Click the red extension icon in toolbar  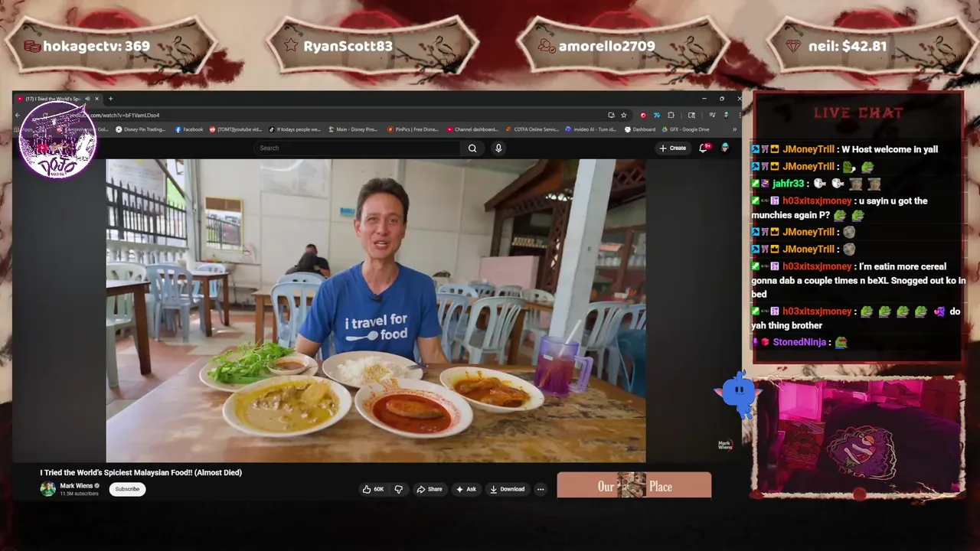pos(643,115)
